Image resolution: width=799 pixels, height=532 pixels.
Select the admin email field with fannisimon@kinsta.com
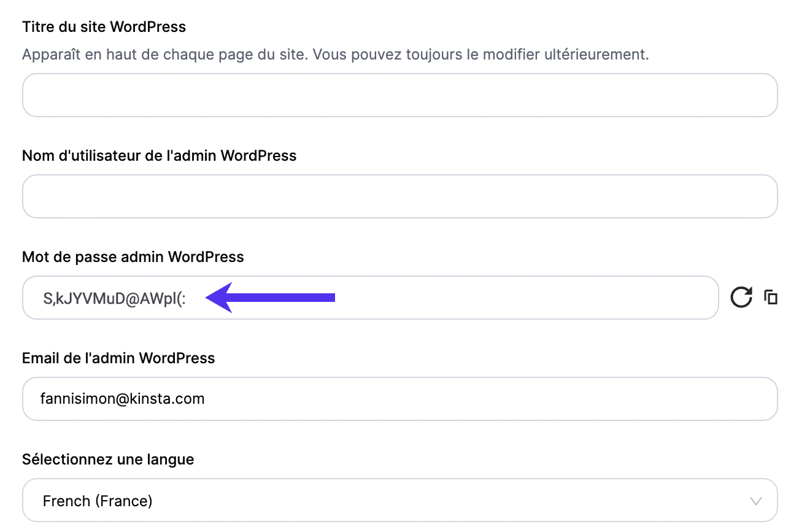pos(123,399)
